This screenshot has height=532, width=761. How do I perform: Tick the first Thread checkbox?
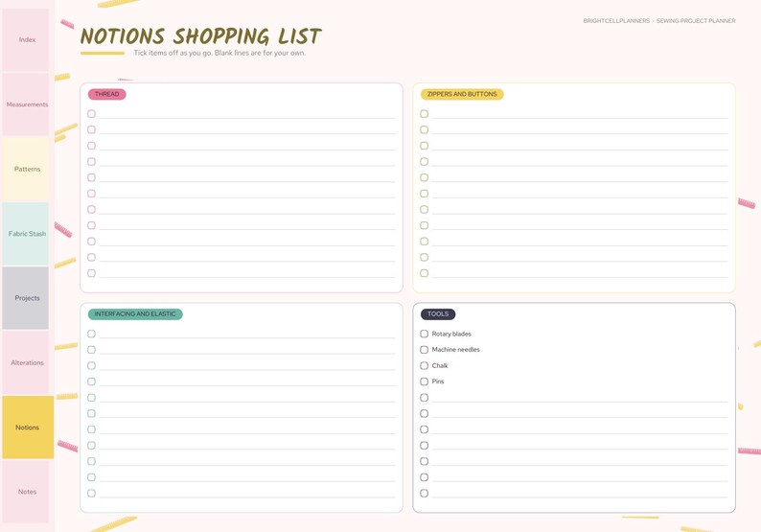[x=91, y=114]
